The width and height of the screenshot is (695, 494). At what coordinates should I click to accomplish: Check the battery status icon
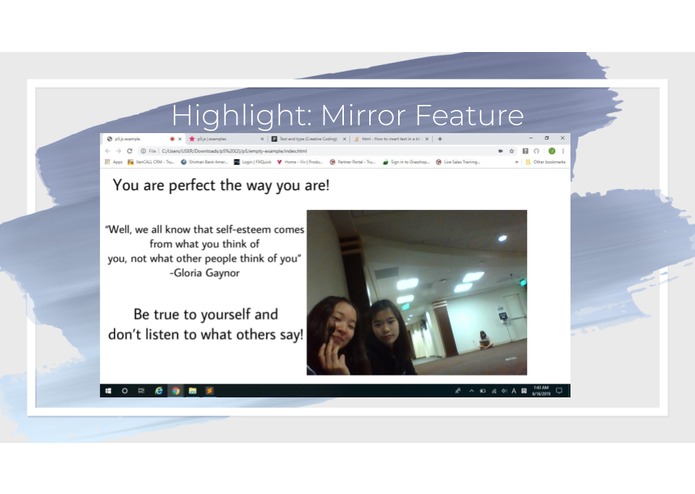pos(483,391)
